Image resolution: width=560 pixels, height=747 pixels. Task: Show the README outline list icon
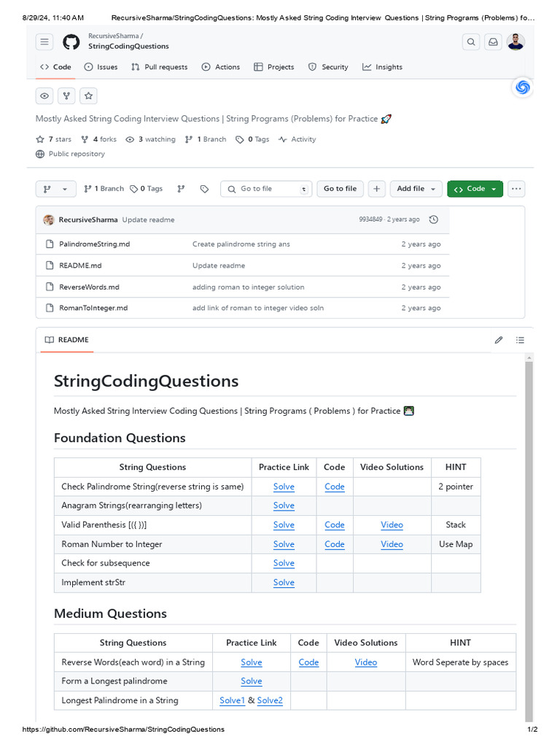click(520, 340)
